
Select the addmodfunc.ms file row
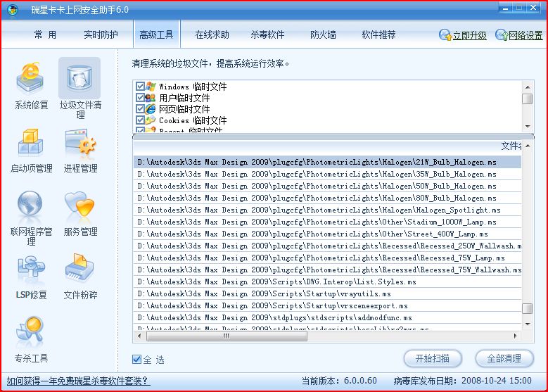[x=328, y=317]
